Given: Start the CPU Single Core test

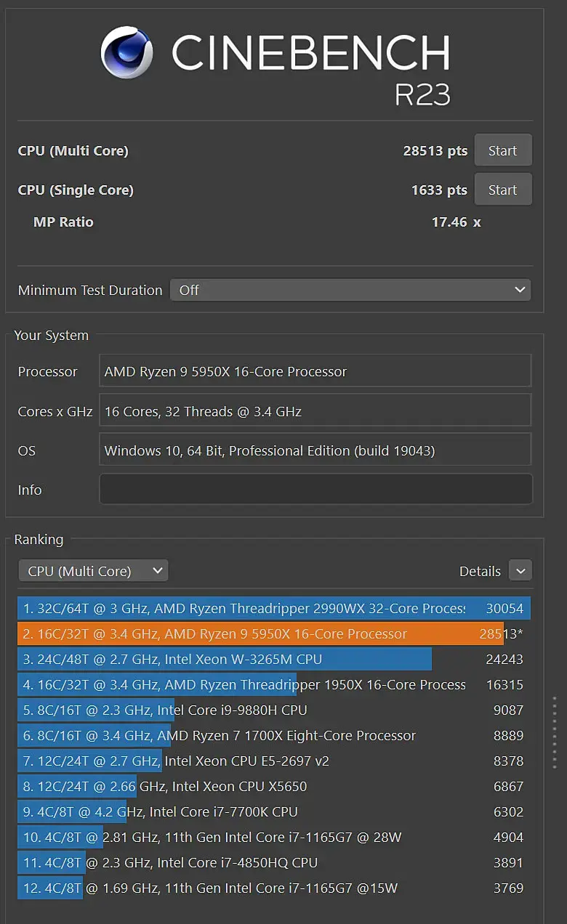Looking at the screenshot, I should point(502,190).
